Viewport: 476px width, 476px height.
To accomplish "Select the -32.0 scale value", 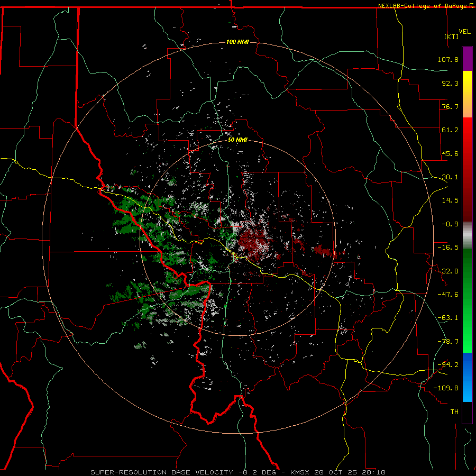I will click(448, 271).
